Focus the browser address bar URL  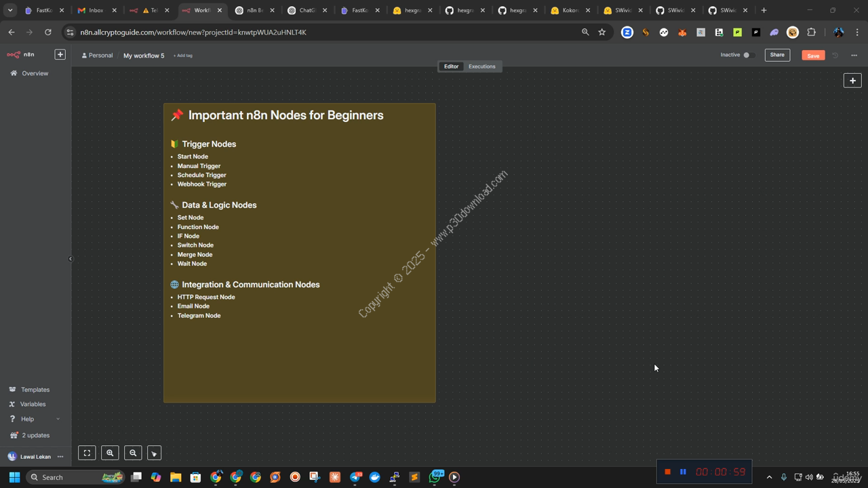pyautogui.click(x=193, y=32)
